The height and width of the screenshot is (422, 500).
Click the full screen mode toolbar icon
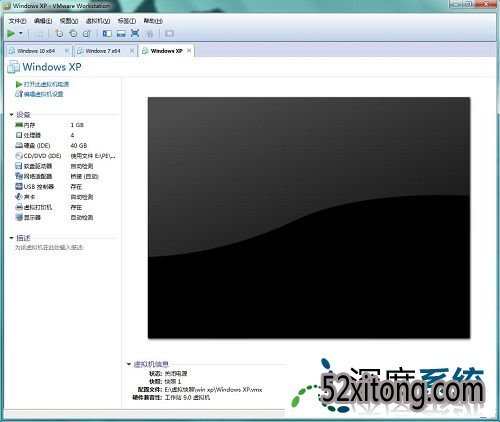[135, 33]
